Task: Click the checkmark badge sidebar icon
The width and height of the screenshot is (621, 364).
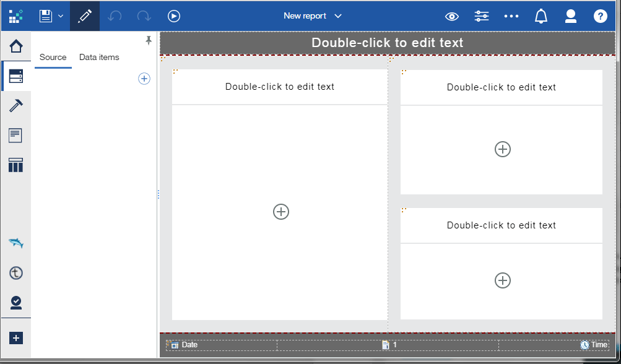Action: point(16,303)
